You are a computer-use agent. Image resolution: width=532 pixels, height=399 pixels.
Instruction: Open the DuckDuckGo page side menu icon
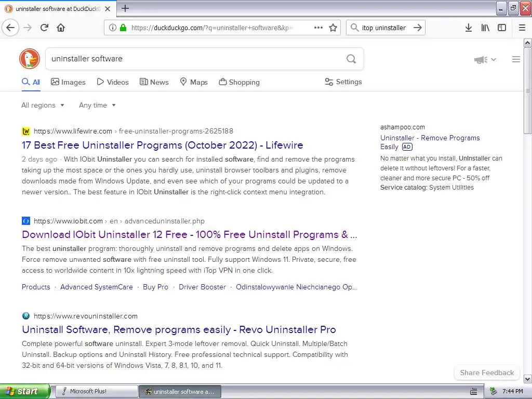click(x=516, y=59)
